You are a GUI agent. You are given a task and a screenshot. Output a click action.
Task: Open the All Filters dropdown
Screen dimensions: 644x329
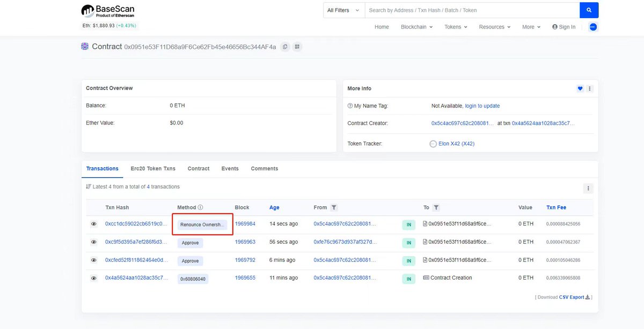(x=343, y=10)
